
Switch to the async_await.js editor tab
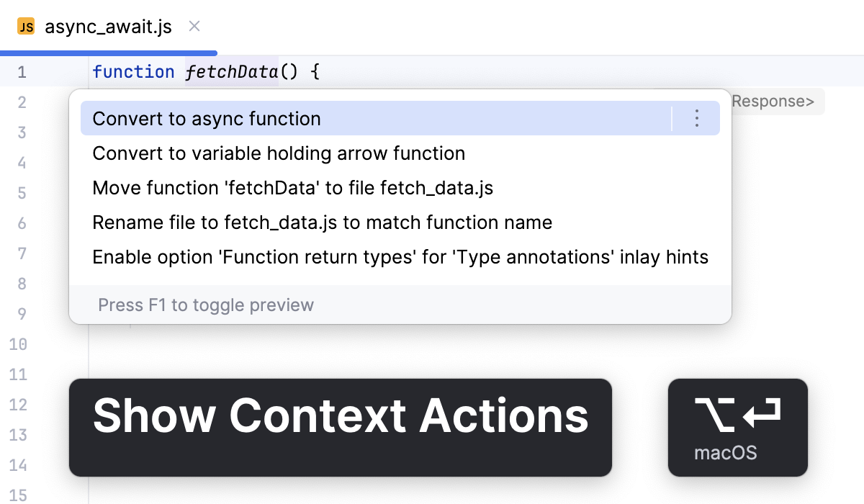pos(108,27)
